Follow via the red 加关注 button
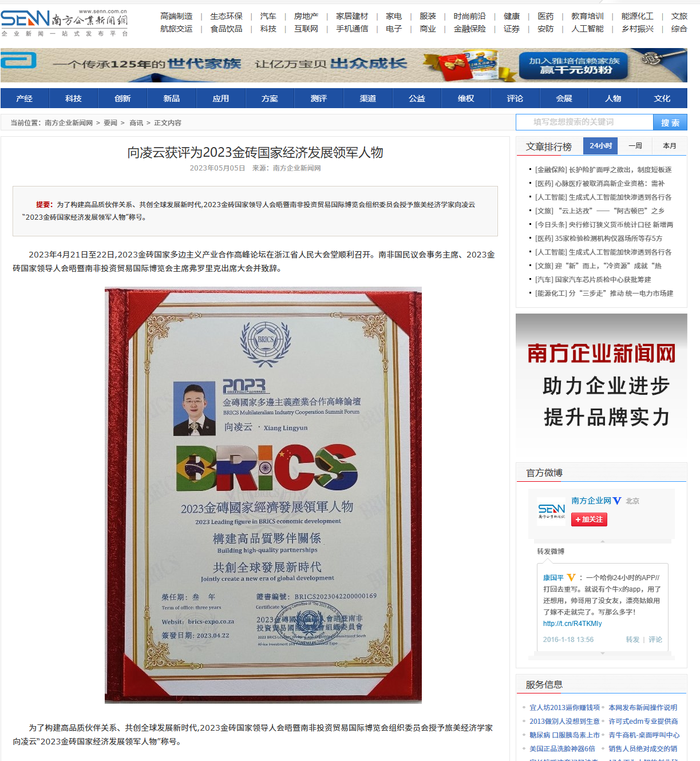This screenshot has width=700, height=761. point(589,520)
